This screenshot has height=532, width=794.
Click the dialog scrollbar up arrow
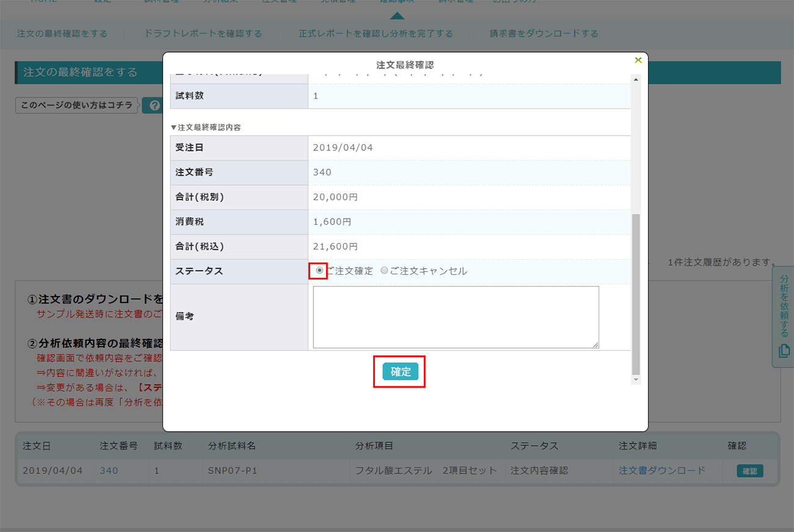point(636,80)
